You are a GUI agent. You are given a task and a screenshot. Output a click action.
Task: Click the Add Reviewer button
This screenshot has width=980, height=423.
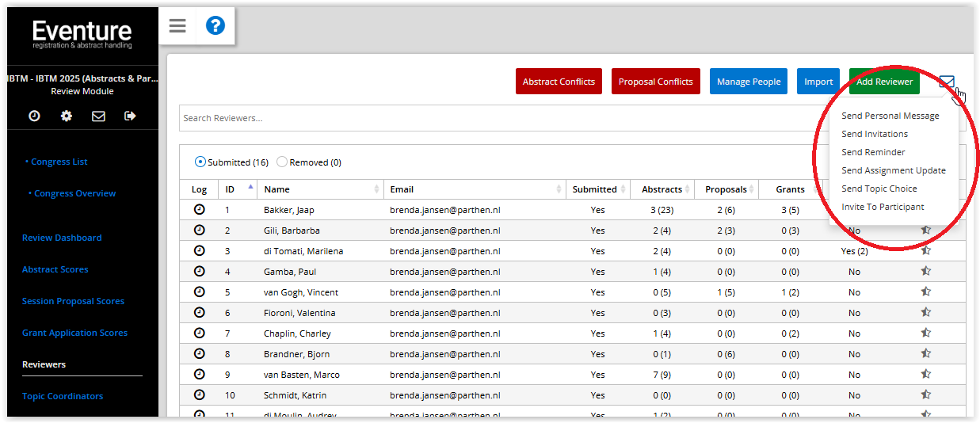coord(884,82)
